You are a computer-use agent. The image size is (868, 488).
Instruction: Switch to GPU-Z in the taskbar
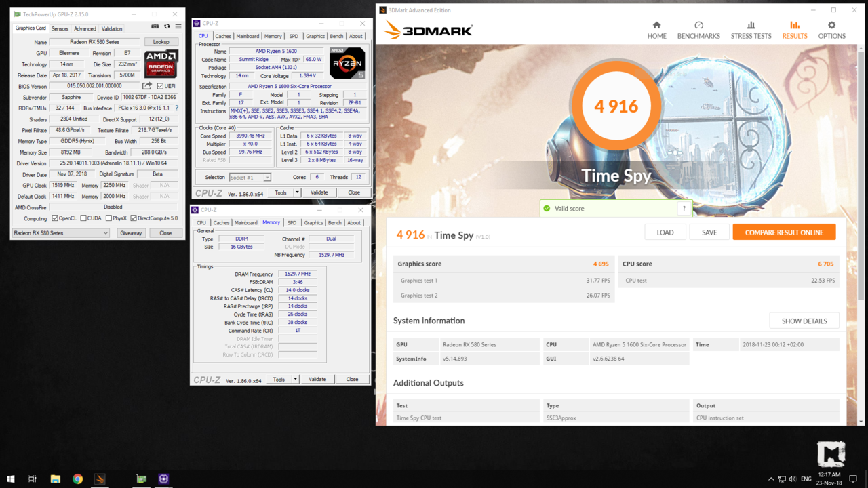coord(141,479)
